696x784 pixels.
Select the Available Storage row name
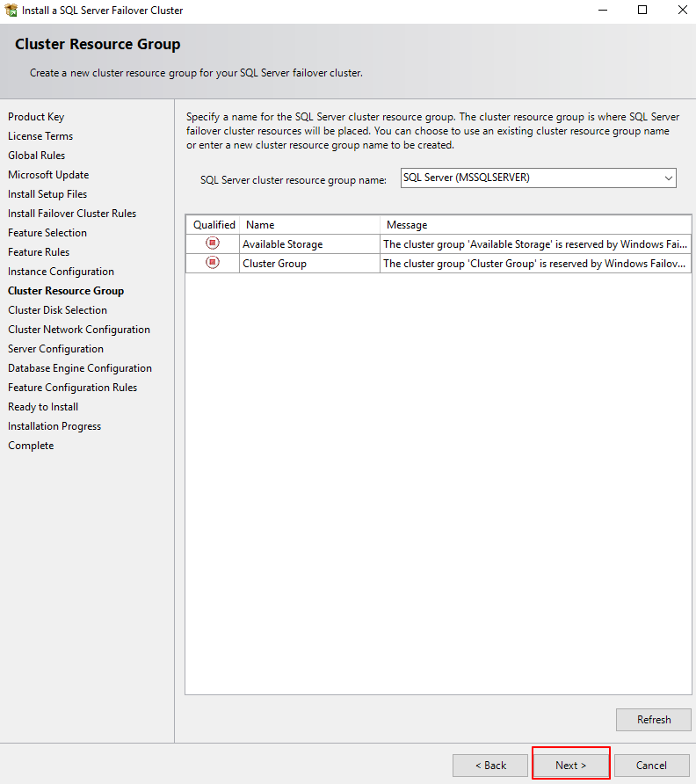pyautogui.click(x=282, y=244)
